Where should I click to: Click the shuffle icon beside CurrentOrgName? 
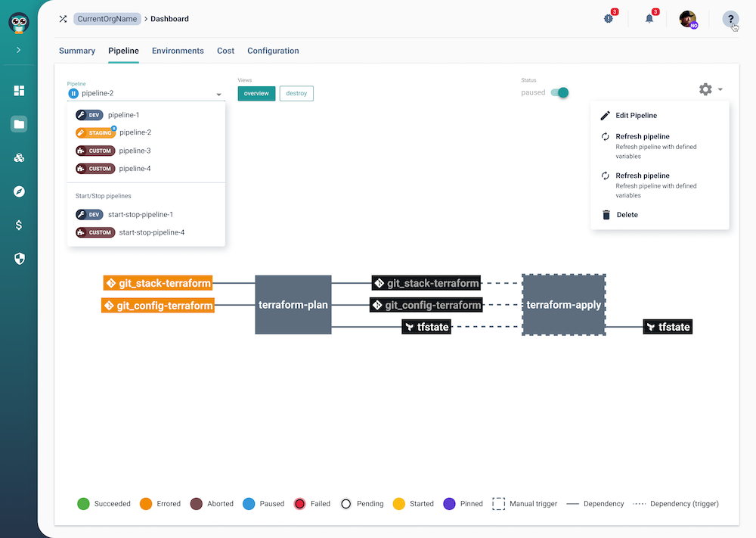click(63, 19)
